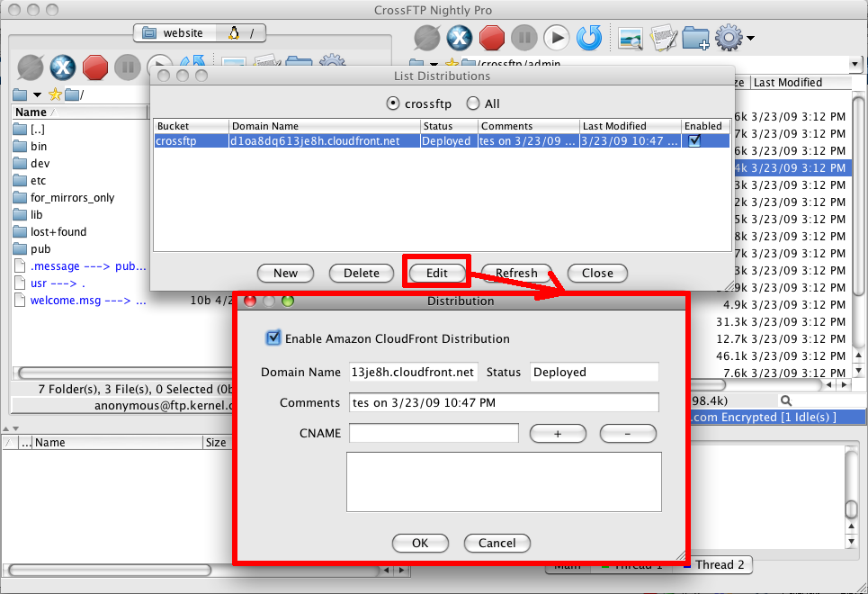Click the disconnect icon in right toolbar
868x594 pixels.
coord(426,38)
